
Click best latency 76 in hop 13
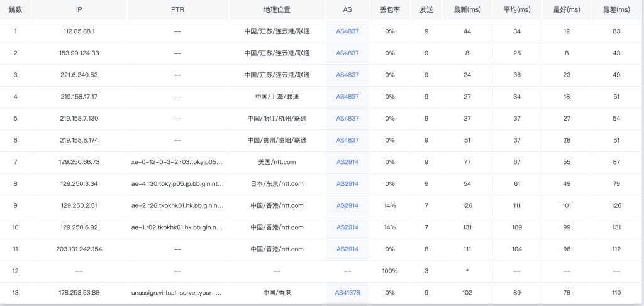[567, 293]
